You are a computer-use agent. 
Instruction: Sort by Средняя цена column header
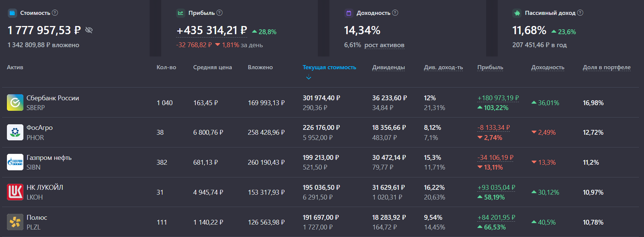click(x=213, y=67)
